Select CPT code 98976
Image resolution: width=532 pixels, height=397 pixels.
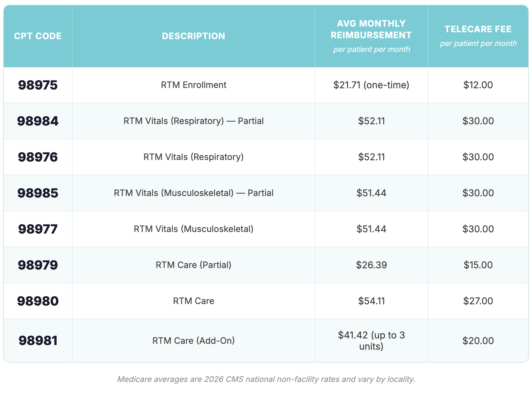point(38,157)
